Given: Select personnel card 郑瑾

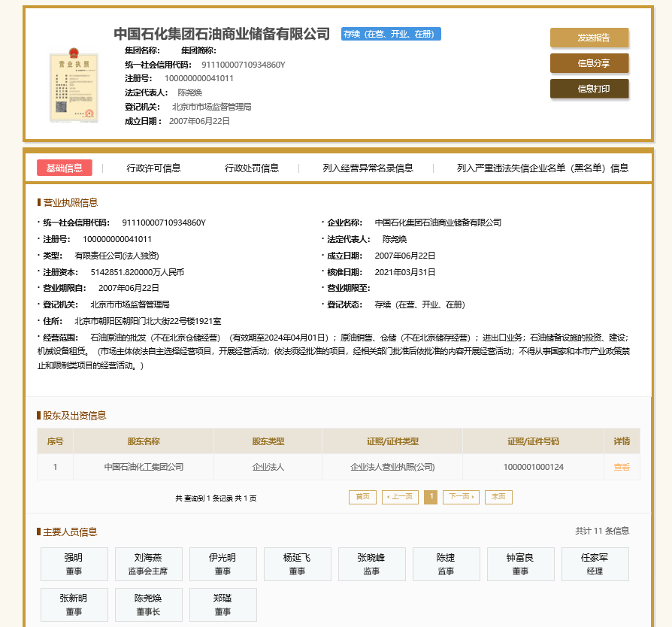Looking at the screenshot, I should point(222,604).
